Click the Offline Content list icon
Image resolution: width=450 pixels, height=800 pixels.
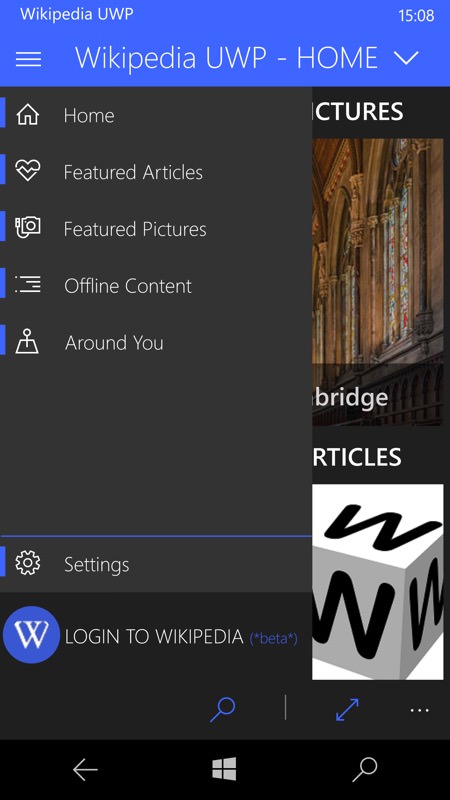28,285
